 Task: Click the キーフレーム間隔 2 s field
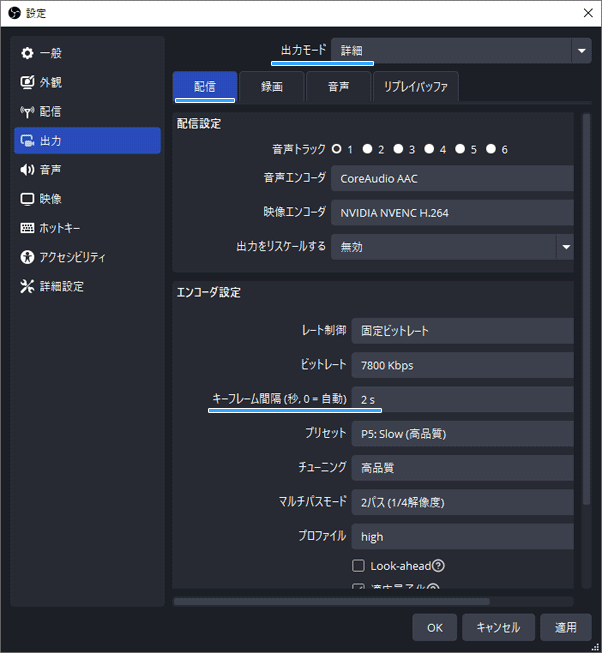(x=463, y=399)
